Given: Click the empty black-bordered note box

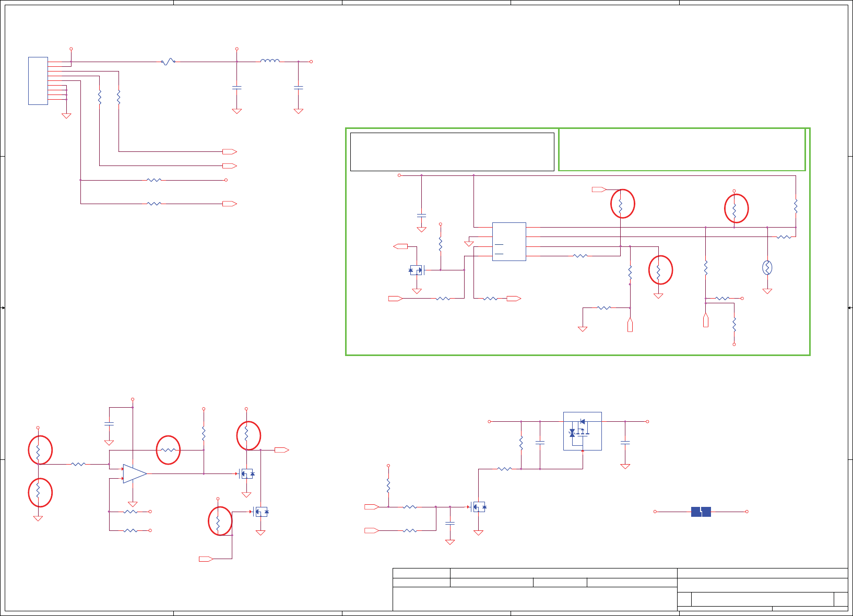Looking at the screenshot, I should tap(452, 151).
